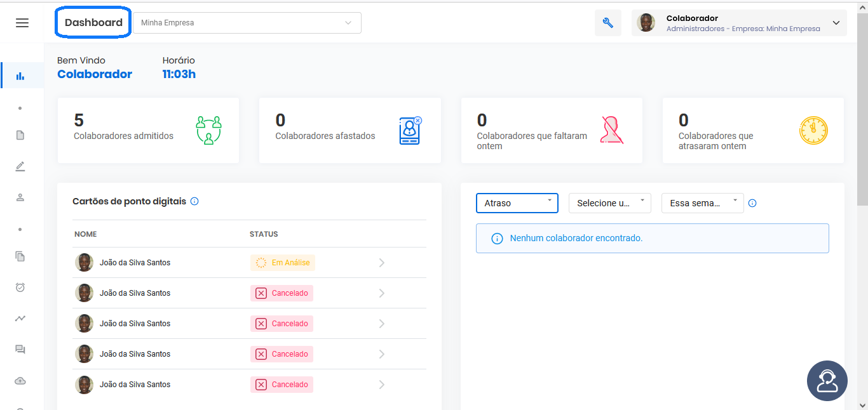Open the support headset chat bubble
The image size is (868, 410).
click(x=827, y=381)
